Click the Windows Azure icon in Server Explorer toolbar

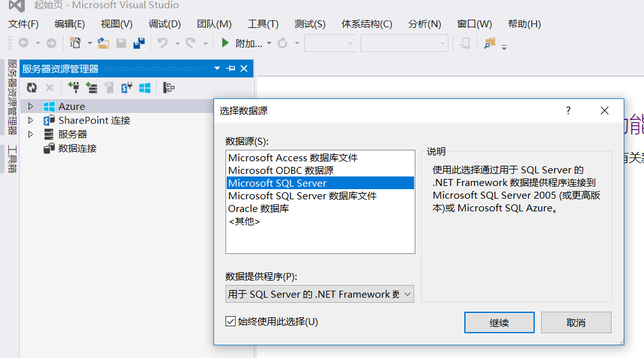coord(145,88)
